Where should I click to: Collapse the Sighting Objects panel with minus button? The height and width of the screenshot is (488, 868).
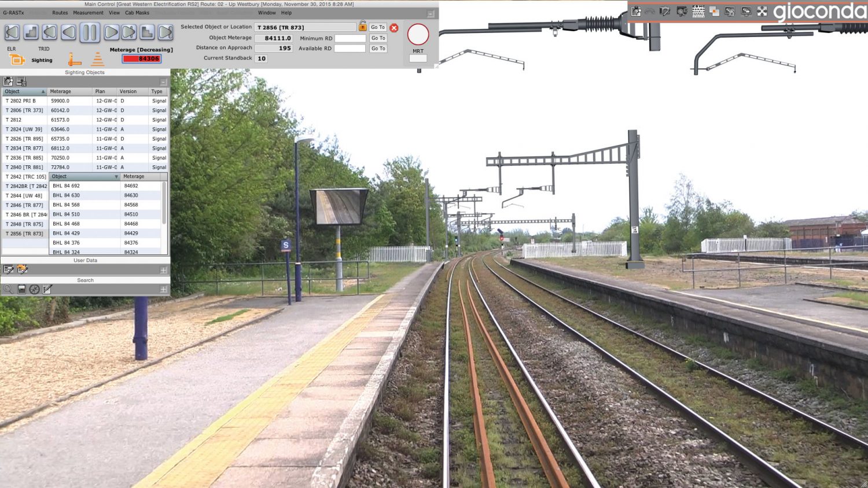pyautogui.click(x=163, y=82)
